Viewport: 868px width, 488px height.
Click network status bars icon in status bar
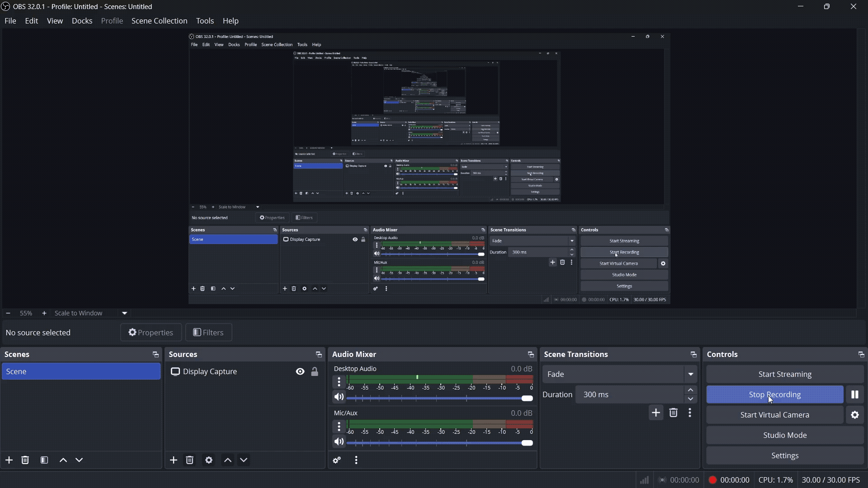(645, 480)
